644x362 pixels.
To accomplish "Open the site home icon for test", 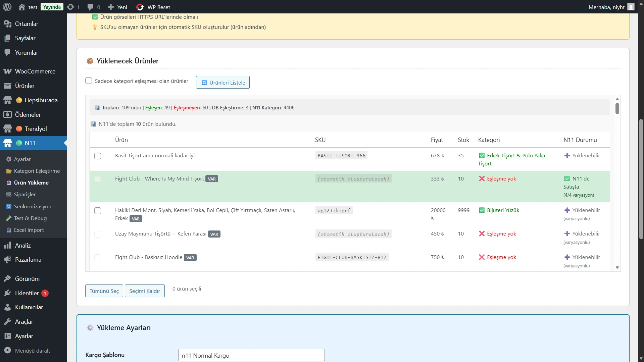I will point(22,7).
